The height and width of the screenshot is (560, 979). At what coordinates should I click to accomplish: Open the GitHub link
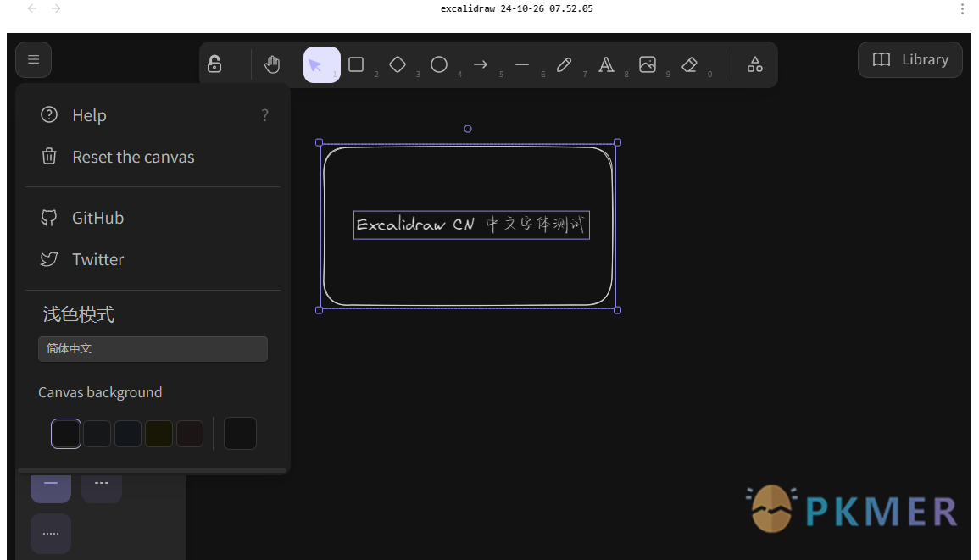[153, 218]
